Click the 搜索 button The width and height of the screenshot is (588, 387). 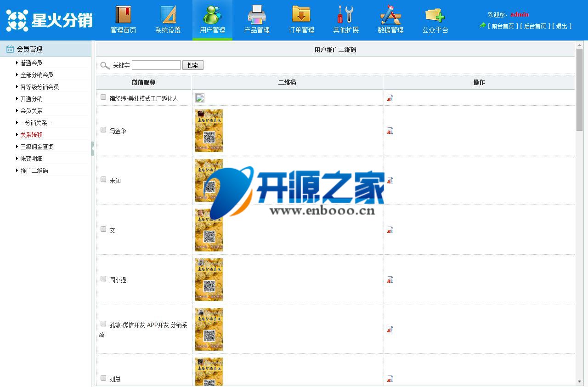point(193,65)
